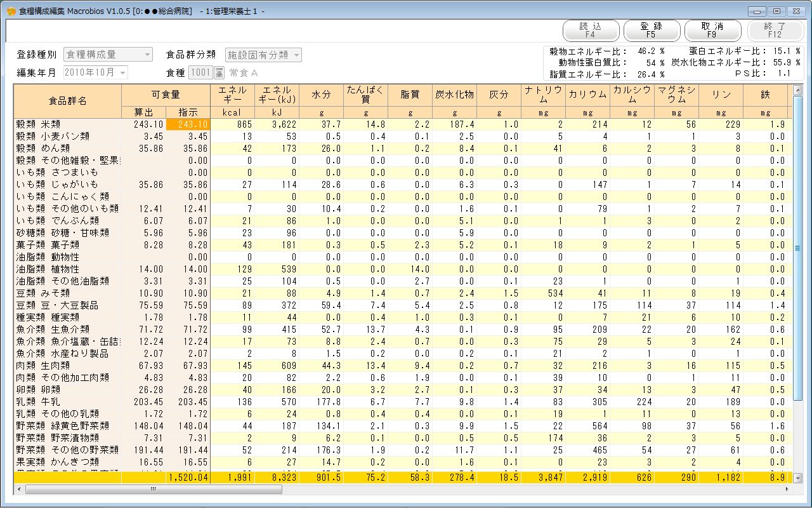Click the 食品群名 column header
The image size is (812, 508).
68,100
